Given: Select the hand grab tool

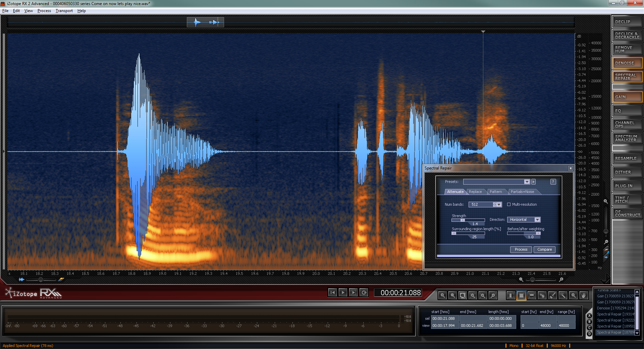Looking at the screenshot, I should 584,295.
